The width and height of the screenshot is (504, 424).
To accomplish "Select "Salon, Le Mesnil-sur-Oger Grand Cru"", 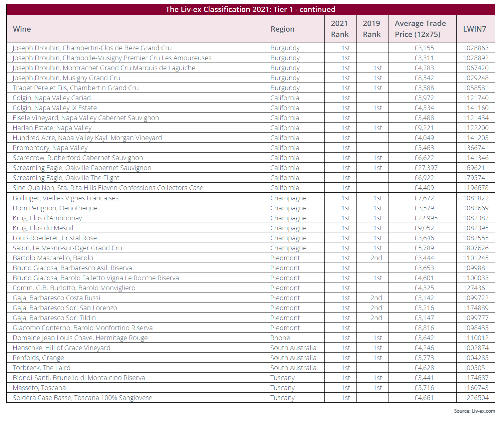I will pos(67,248).
